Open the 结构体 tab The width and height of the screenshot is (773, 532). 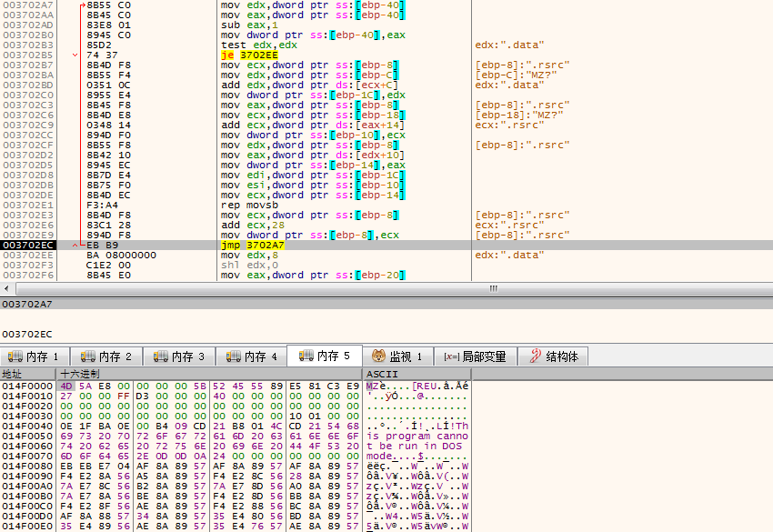pos(553,356)
